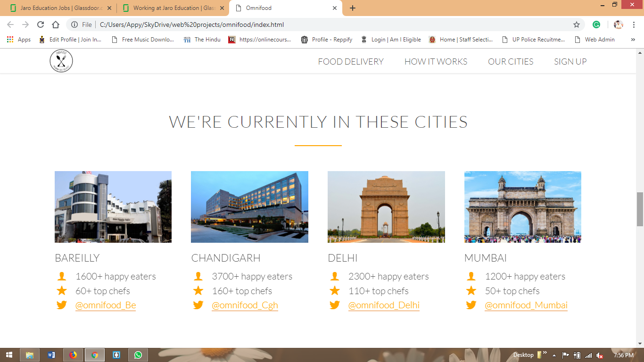Image resolution: width=644 pixels, height=362 pixels.
Task: Reload the current page
Action: [x=41, y=25]
